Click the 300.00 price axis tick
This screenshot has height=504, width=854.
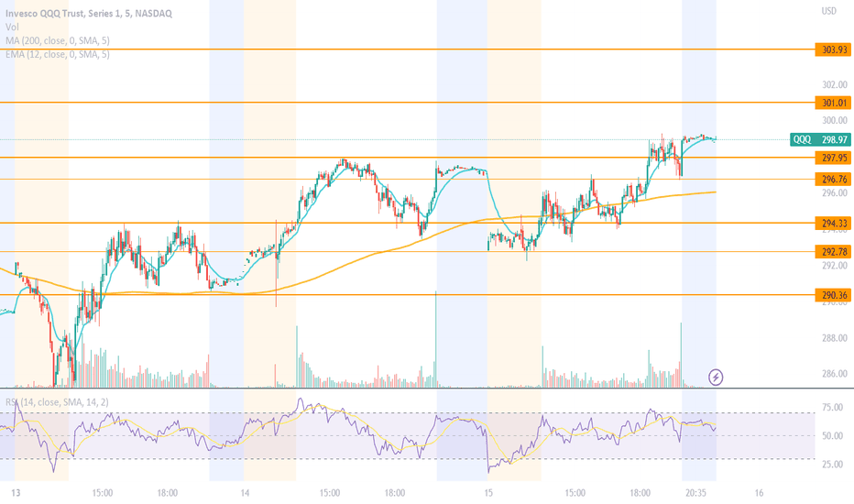coord(835,120)
